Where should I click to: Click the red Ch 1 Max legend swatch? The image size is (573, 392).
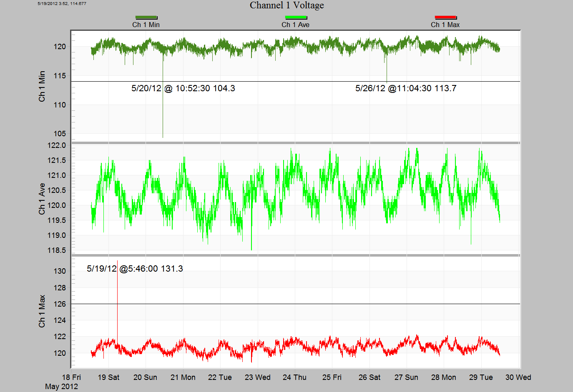pos(445,17)
